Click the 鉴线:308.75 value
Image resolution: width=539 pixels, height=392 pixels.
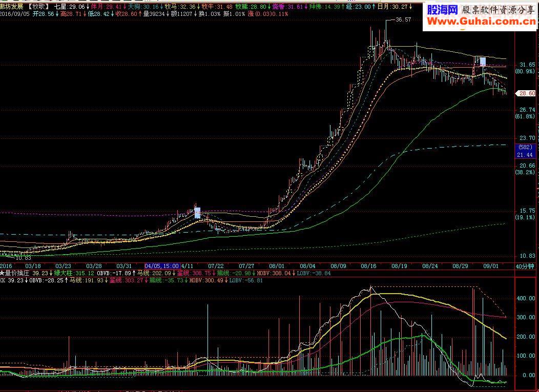(x=194, y=273)
